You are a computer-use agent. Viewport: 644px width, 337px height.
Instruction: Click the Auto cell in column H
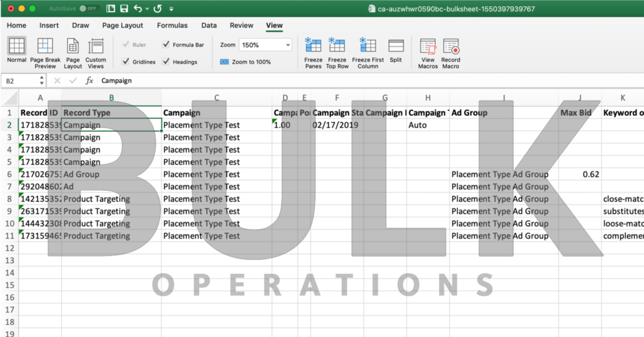click(x=428, y=125)
